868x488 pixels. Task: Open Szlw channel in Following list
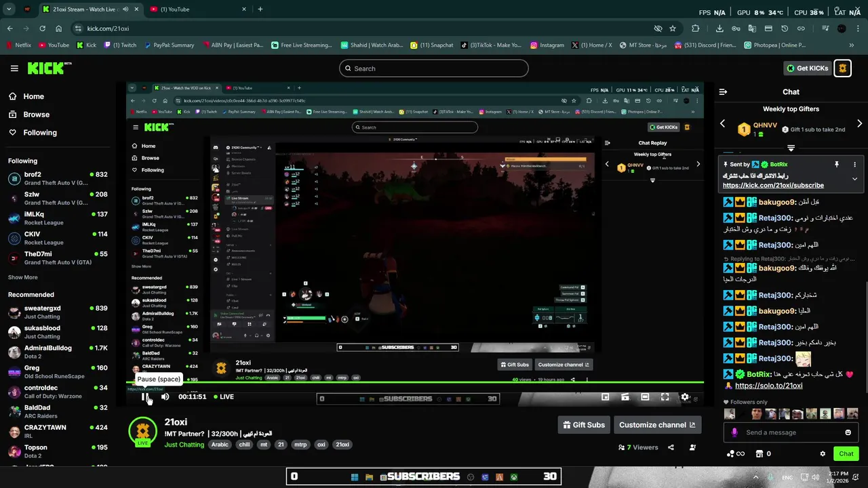tap(58, 199)
